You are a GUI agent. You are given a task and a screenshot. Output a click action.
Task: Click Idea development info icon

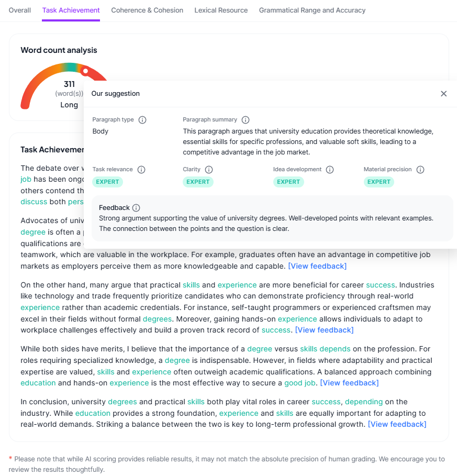click(330, 170)
